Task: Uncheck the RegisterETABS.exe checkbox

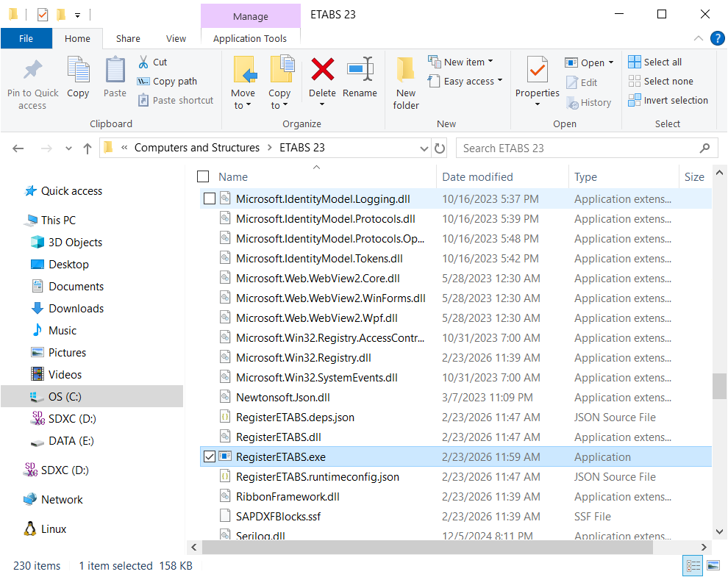Action: pyautogui.click(x=210, y=456)
